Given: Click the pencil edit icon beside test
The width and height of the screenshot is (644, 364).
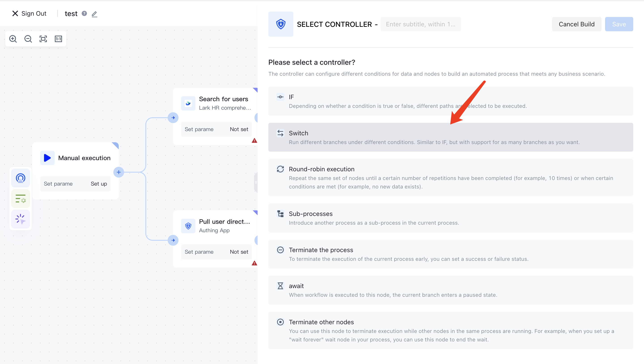Looking at the screenshot, I should (x=94, y=14).
